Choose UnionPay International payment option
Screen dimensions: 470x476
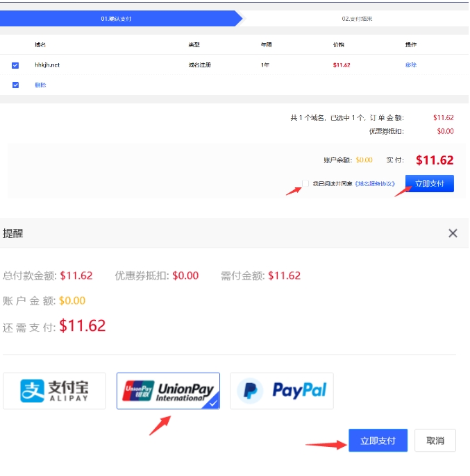pos(168,391)
